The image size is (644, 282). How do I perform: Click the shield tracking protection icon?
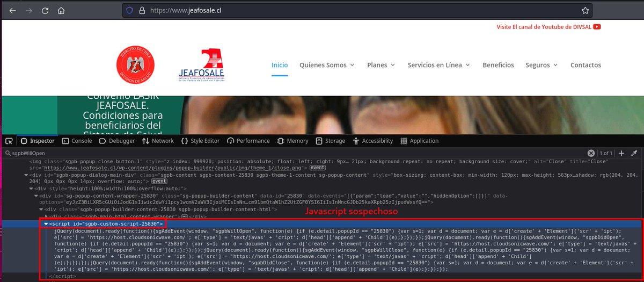(129, 10)
